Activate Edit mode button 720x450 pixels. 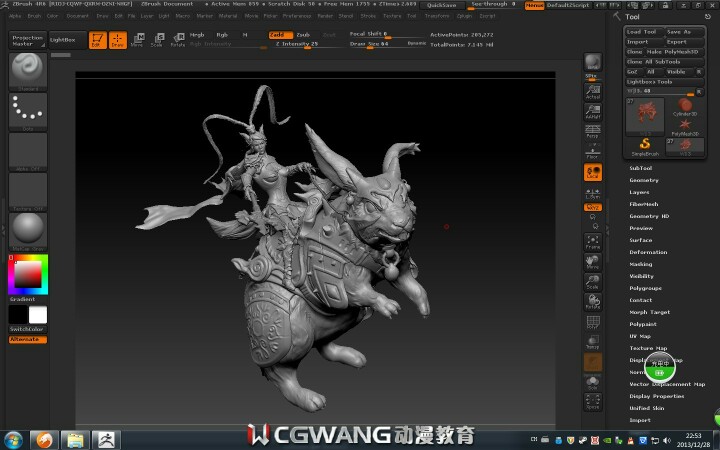tap(97, 40)
